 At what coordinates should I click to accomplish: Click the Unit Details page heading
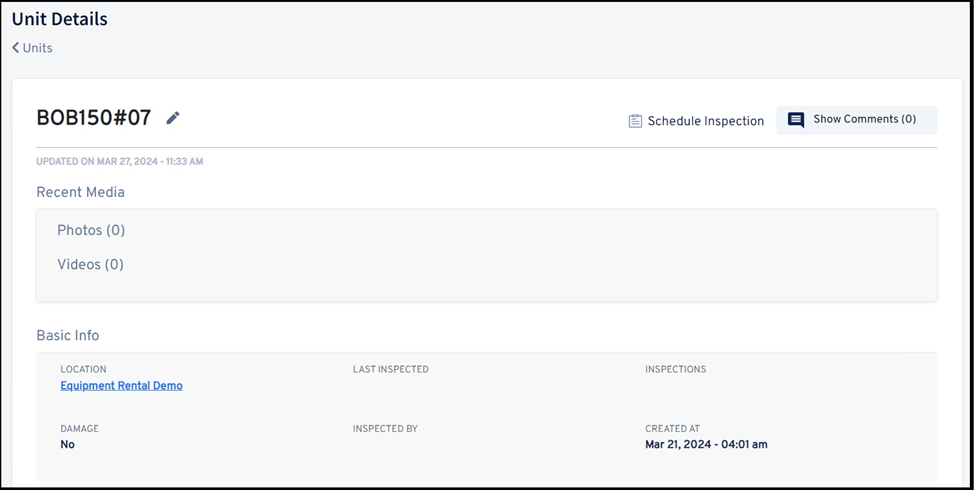click(x=60, y=19)
